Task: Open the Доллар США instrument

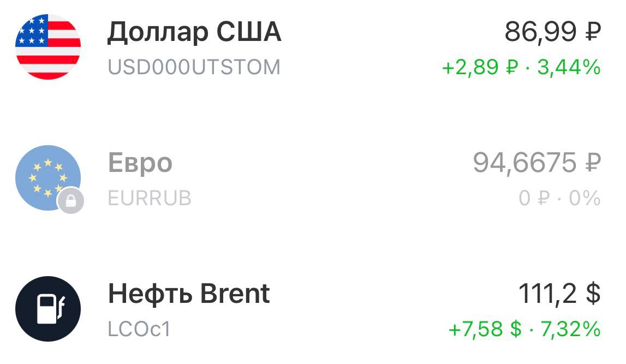Action: point(194,33)
